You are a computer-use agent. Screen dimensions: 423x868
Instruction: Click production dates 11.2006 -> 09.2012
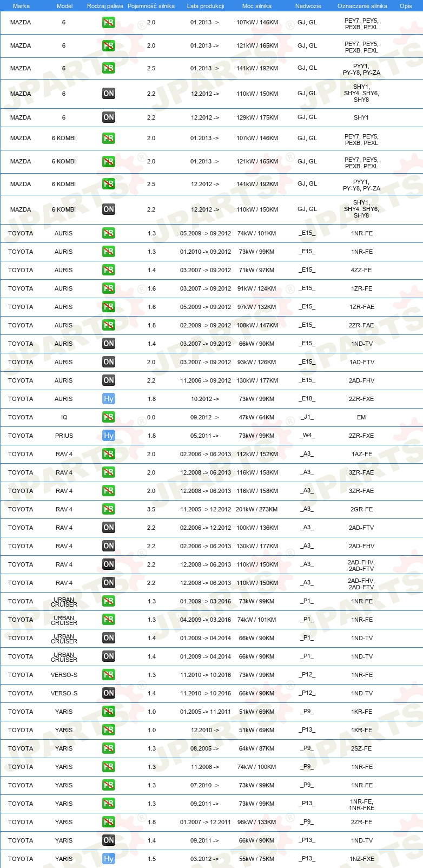point(206,380)
